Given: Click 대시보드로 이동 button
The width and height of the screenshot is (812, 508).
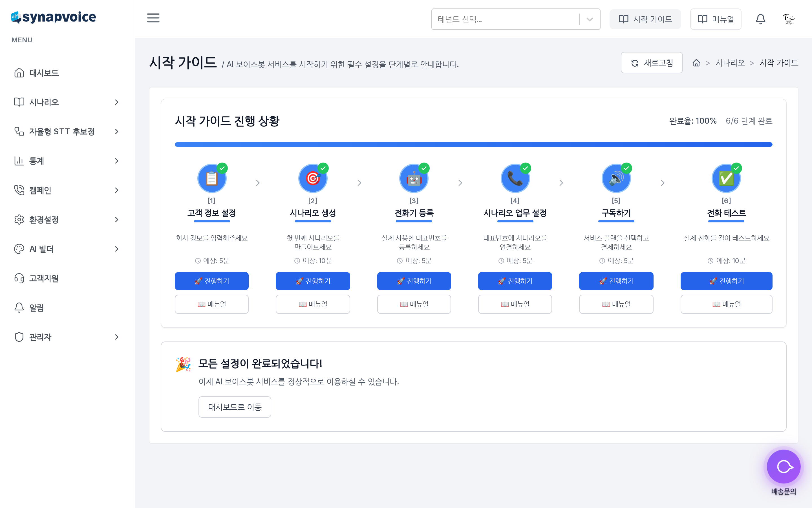Looking at the screenshot, I should (235, 407).
